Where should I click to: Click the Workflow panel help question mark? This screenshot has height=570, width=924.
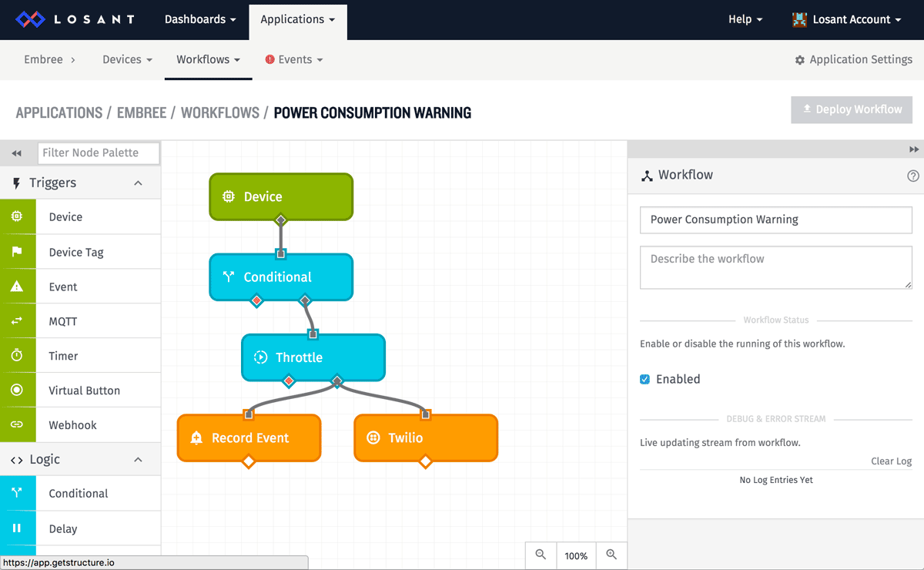pos(913,175)
